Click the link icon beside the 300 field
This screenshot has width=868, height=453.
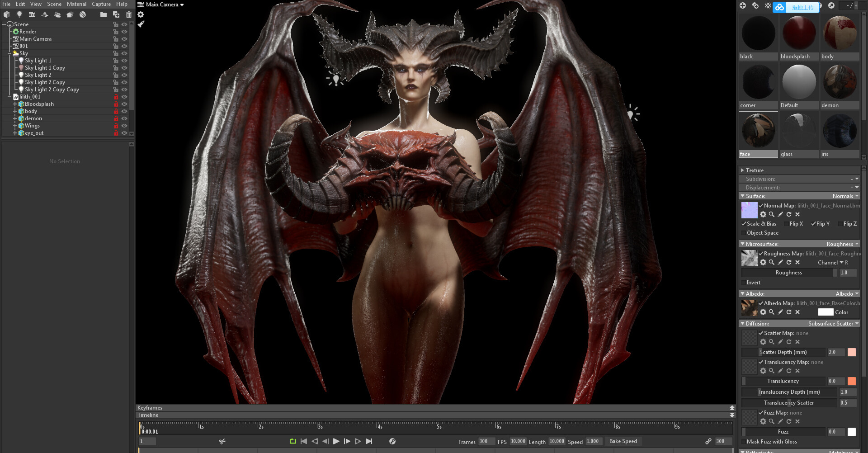point(708,441)
